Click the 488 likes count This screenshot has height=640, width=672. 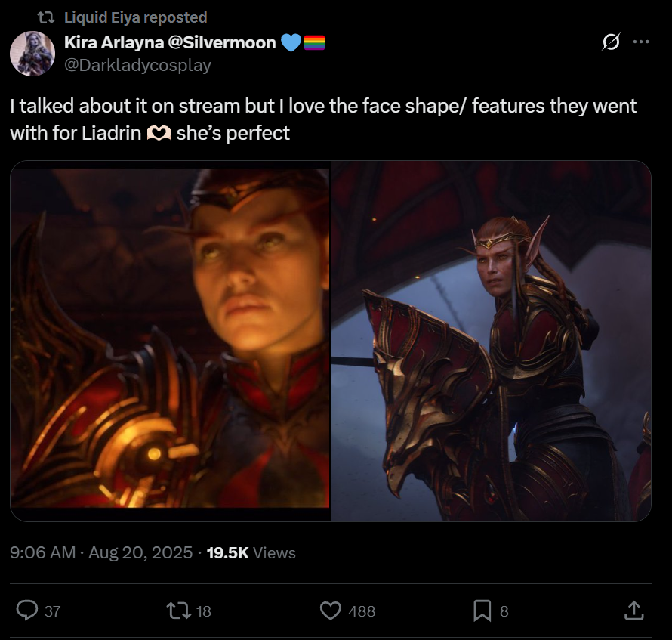coord(362,611)
